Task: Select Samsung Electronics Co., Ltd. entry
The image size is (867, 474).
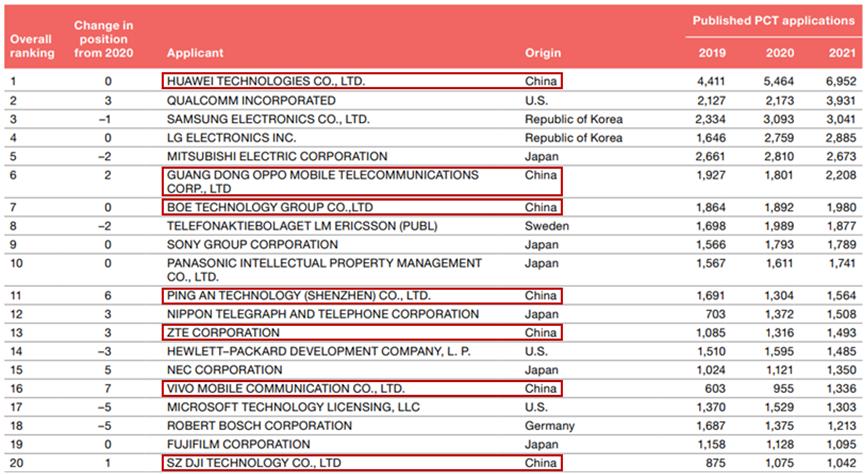Action: pyautogui.click(x=268, y=119)
